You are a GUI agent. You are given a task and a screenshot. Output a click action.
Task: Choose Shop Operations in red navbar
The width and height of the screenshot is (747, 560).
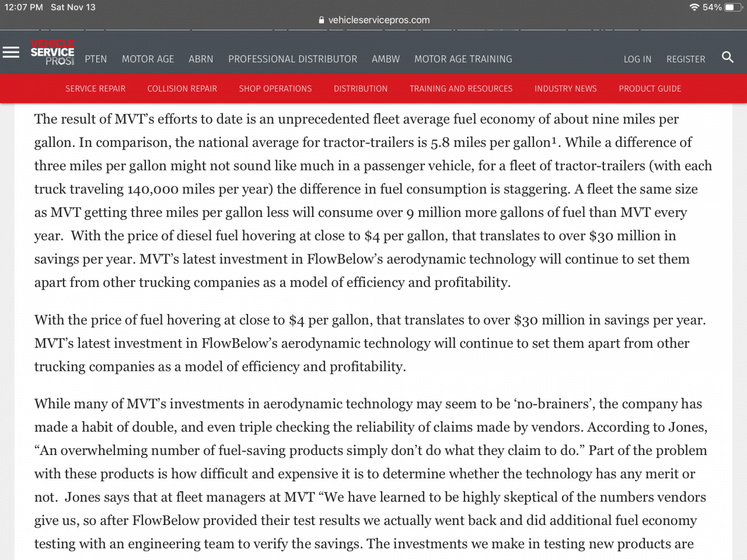click(275, 89)
